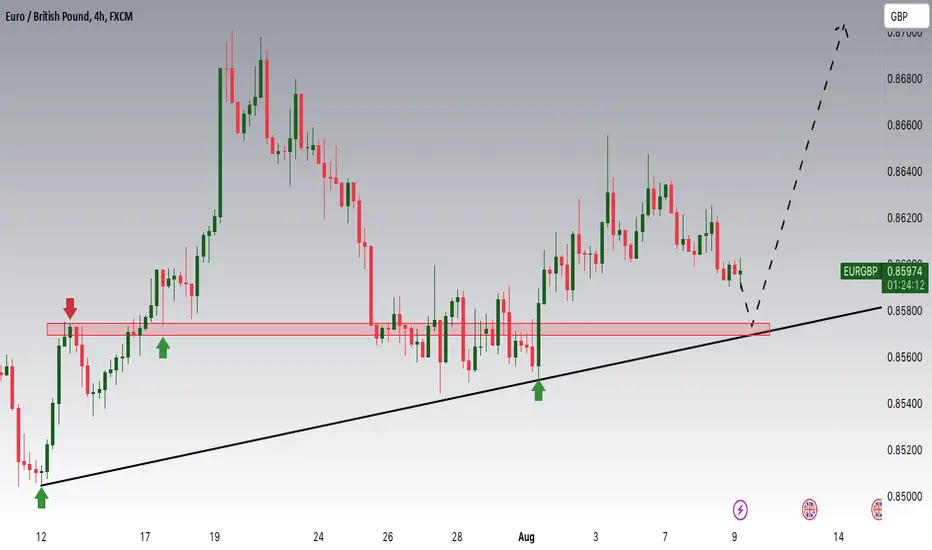Click the date label 28 on the time axis
Screen dimensions: 932x550
pos(456,537)
